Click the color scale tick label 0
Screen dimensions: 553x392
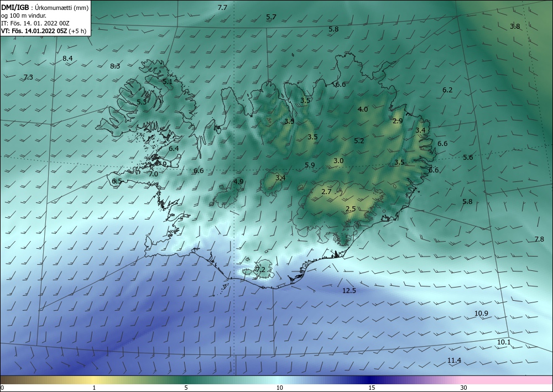point(2,388)
